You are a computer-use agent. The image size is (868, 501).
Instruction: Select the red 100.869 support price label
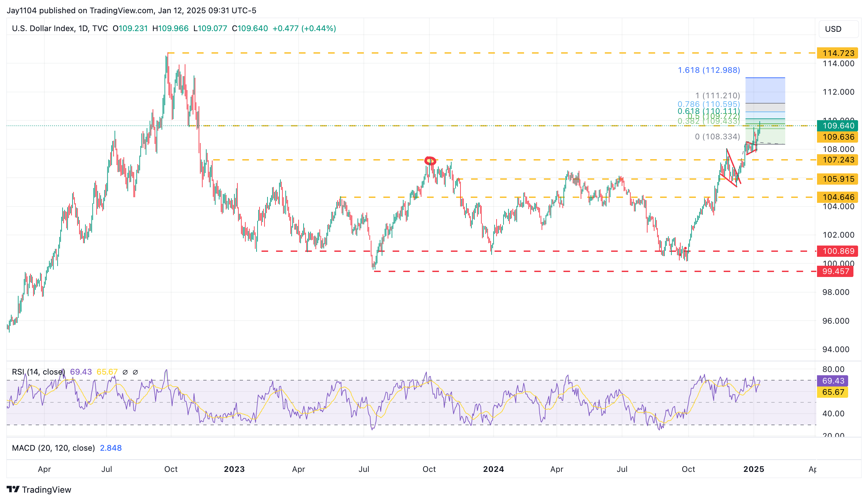837,251
